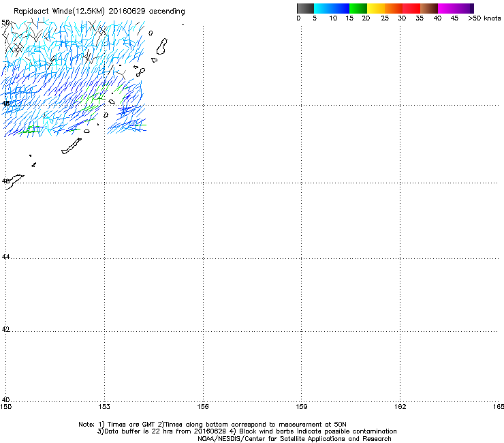Click the legend value '10'
Screen dimensions: 504x443
tap(333, 18)
